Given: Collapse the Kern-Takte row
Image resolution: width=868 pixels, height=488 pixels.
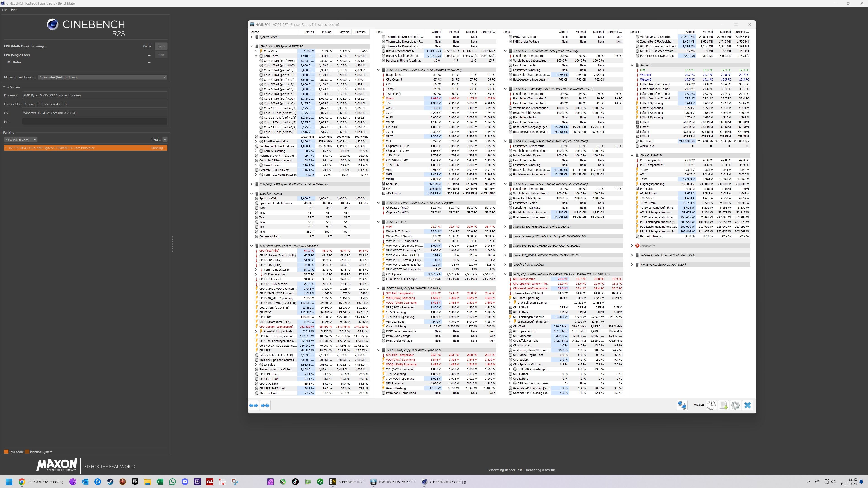Looking at the screenshot, I should pos(256,56).
